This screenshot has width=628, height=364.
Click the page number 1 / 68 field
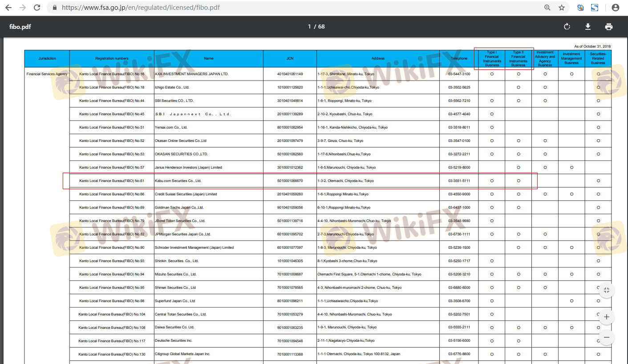coord(316,27)
